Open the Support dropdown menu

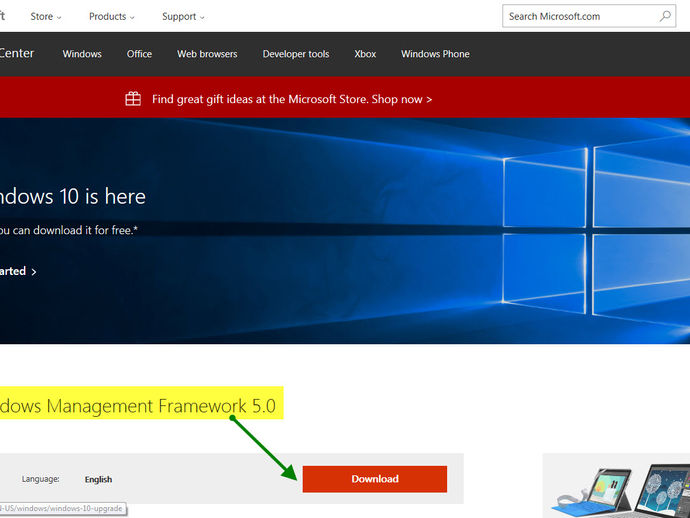[x=184, y=17]
